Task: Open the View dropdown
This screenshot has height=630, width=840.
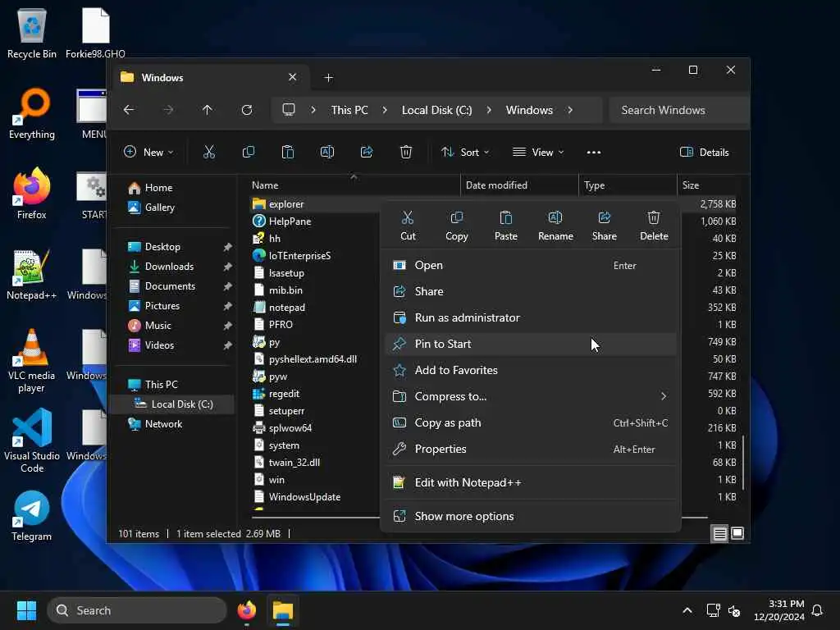Action: [x=538, y=152]
